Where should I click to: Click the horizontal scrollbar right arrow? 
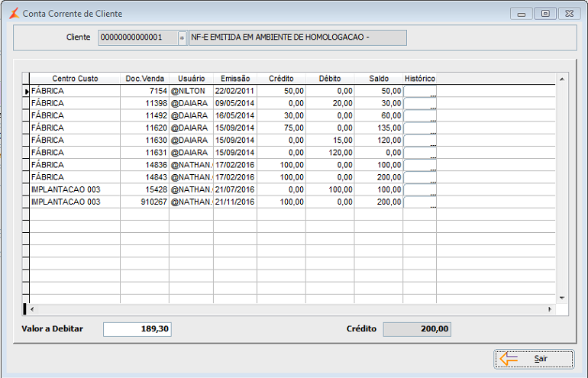[x=550, y=309]
